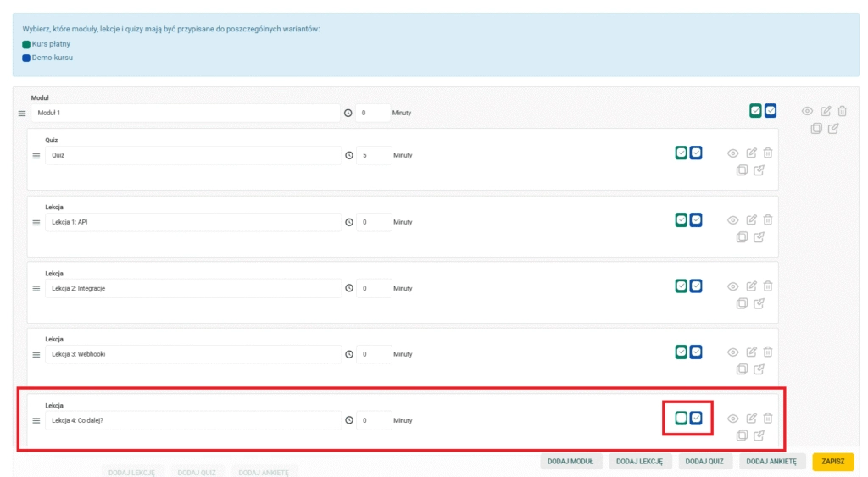Preview Lekcja 2: Integracje with the eye icon

click(x=733, y=286)
